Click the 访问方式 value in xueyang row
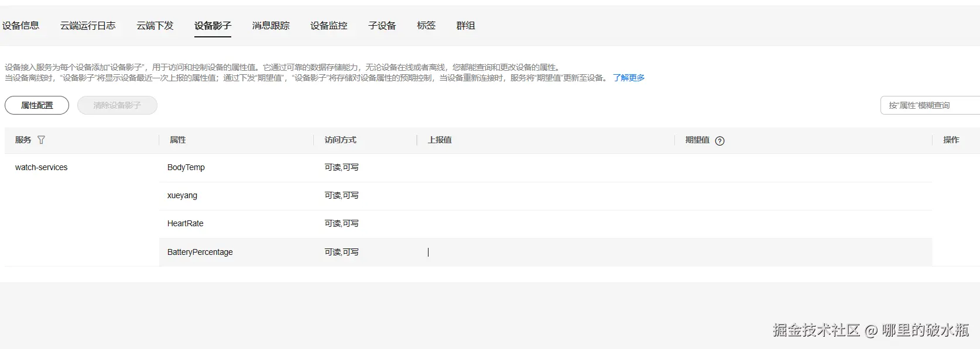Viewport: 980px width, 349px height. click(x=342, y=195)
